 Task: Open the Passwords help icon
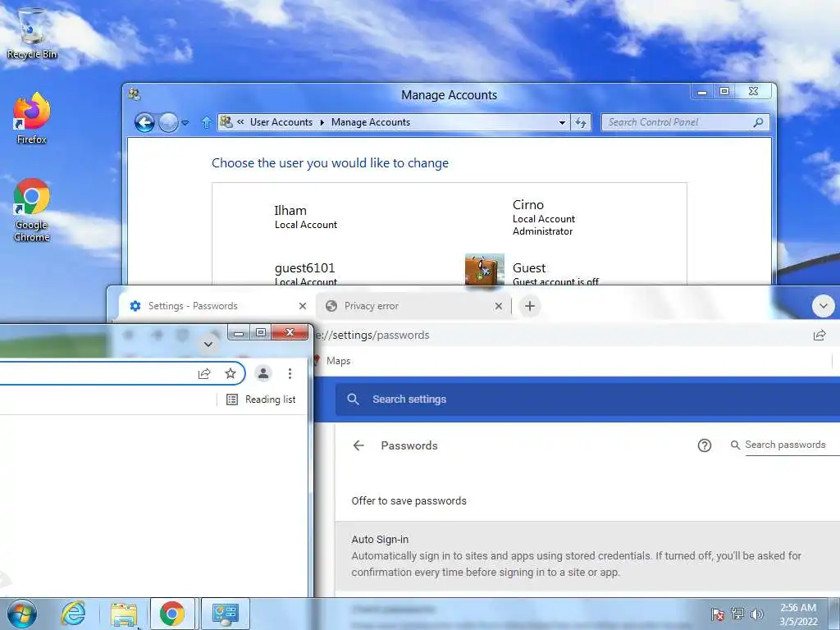[x=705, y=445]
